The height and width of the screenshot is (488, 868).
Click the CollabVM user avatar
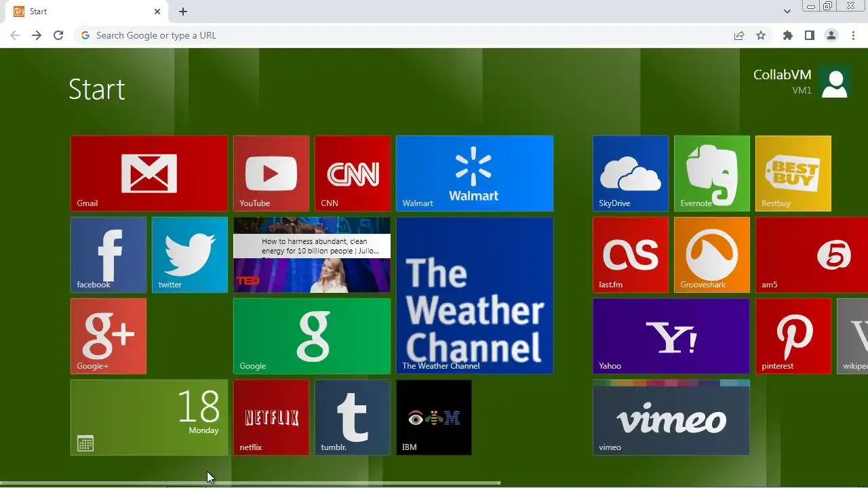835,83
